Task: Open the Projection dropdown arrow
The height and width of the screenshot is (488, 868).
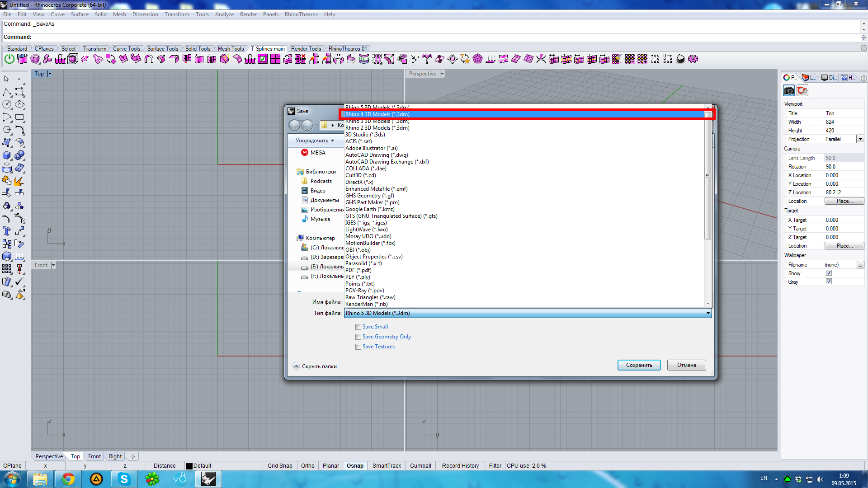Action: click(860, 139)
